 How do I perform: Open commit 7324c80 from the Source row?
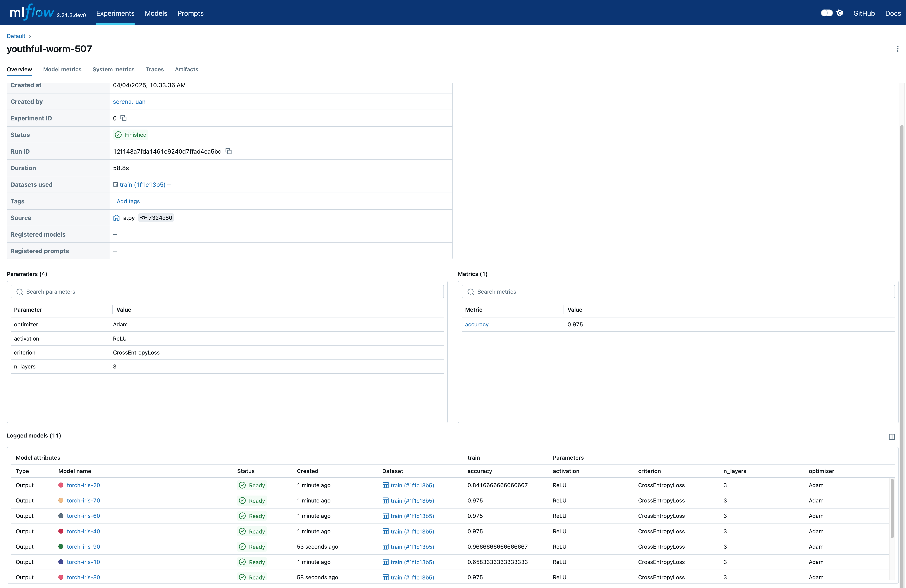click(156, 218)
